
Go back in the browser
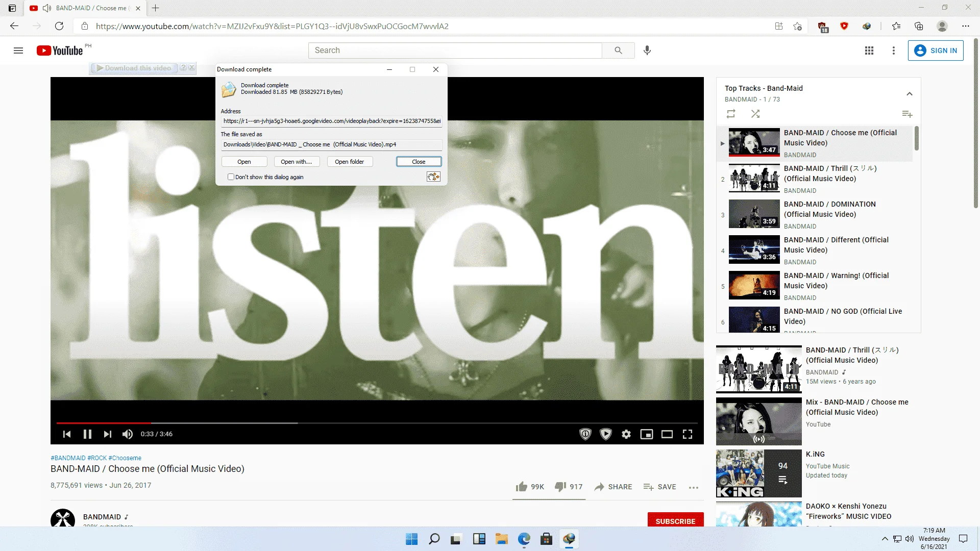click(x=14, y=26)
